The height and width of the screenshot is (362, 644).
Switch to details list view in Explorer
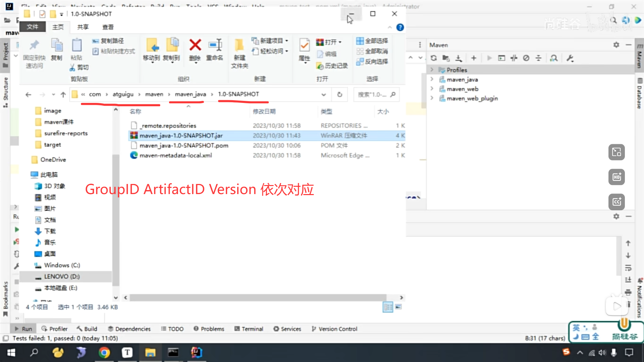pyautogui.click(x=388, y=307)
